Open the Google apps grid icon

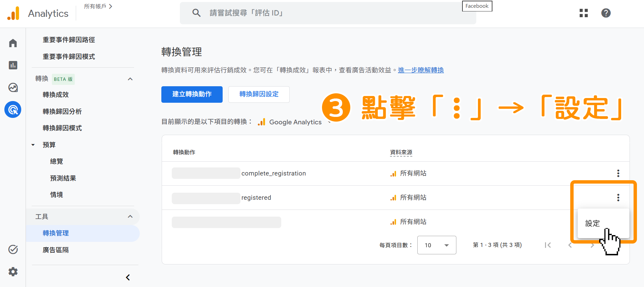pyautogui.click(x=584, y=13)
